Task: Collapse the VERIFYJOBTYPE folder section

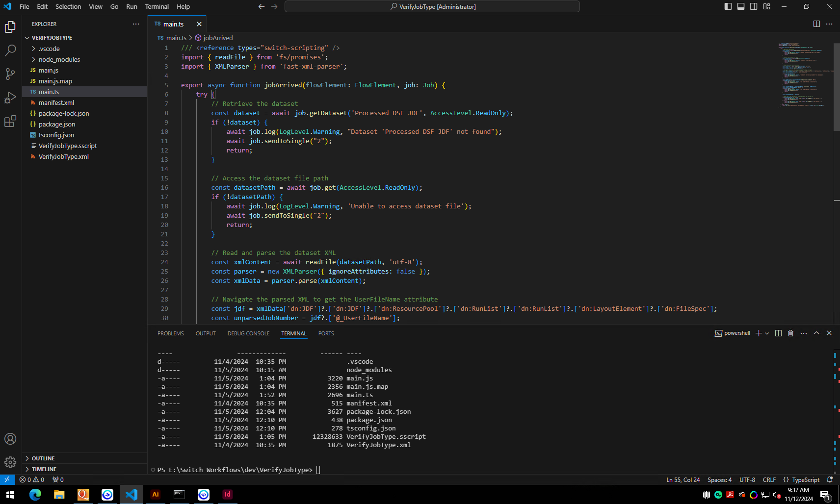Action: point(84,38)
